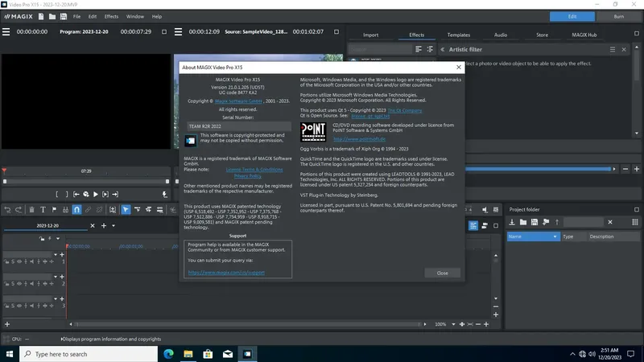This screenshot has height=362, width=644.
Task: Open the 100% zoom level dropdown
Action: pos(453,324)
